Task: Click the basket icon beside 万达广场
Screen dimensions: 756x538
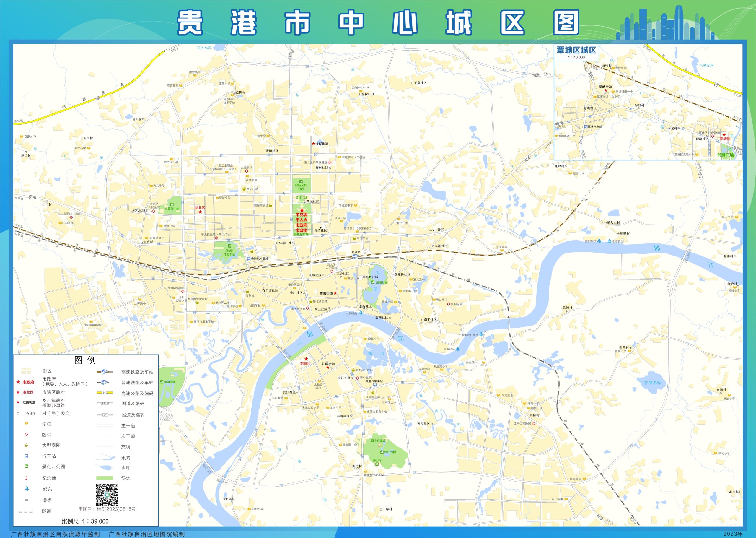Action: click(x=244, y=189)
